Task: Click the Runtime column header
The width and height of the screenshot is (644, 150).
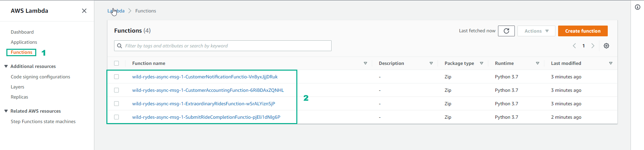Action: click(x=504, y=63)
